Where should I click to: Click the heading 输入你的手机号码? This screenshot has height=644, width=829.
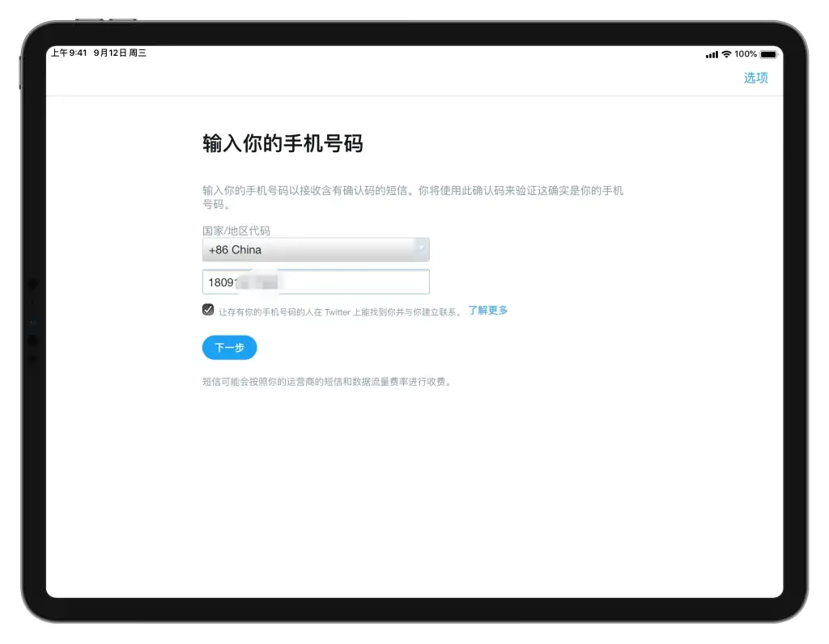(283, 143)
